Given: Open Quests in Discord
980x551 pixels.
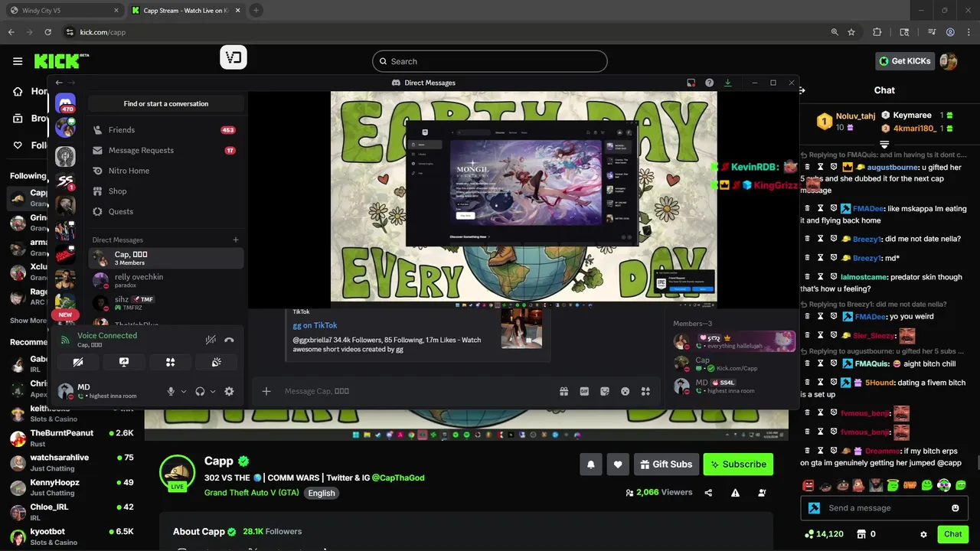Looking at the screenshot, I should 165,211.
